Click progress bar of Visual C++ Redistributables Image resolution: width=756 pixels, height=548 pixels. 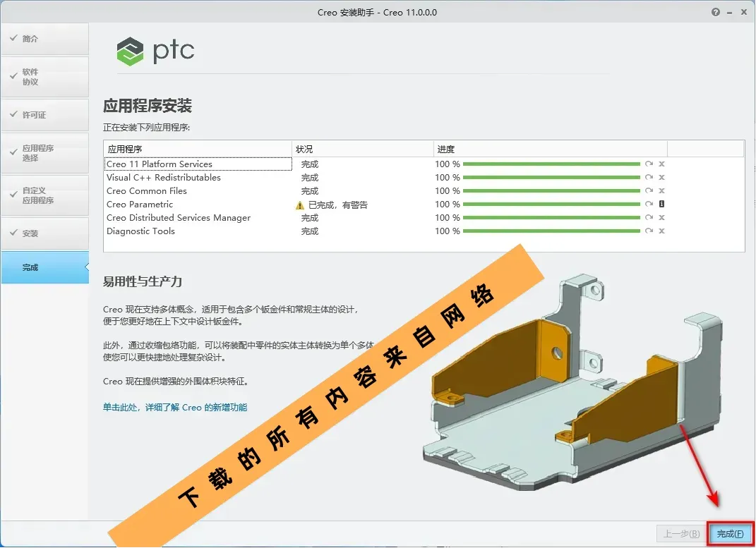point(551,178)
